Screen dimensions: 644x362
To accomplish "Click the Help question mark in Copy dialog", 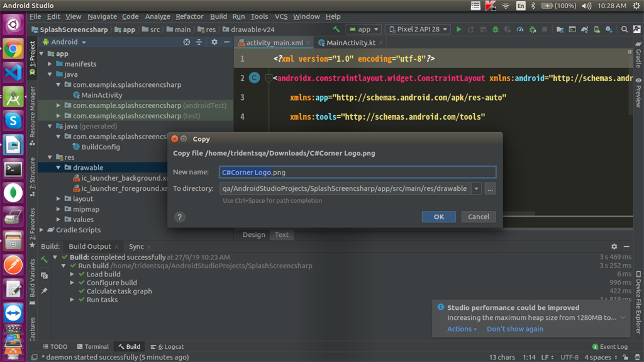I will 179,217.
